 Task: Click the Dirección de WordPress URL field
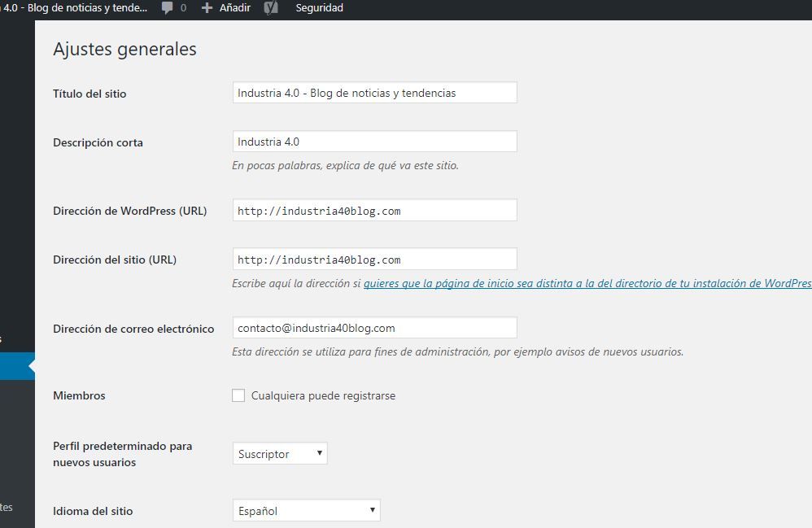374,210
